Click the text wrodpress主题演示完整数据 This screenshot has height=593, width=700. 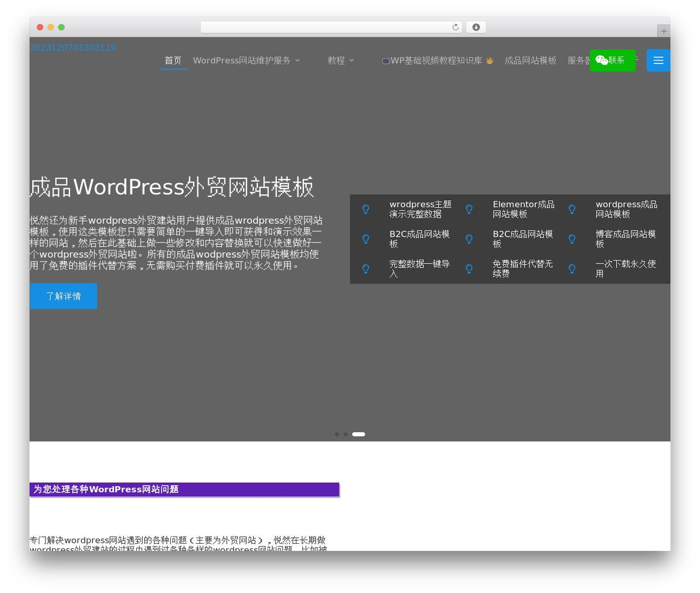click(x=421, y=209)
